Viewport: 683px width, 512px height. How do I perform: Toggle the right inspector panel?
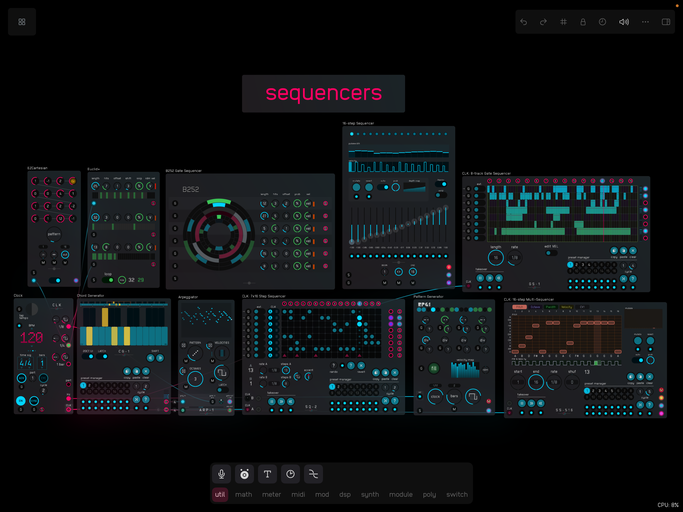pos(666,22)
